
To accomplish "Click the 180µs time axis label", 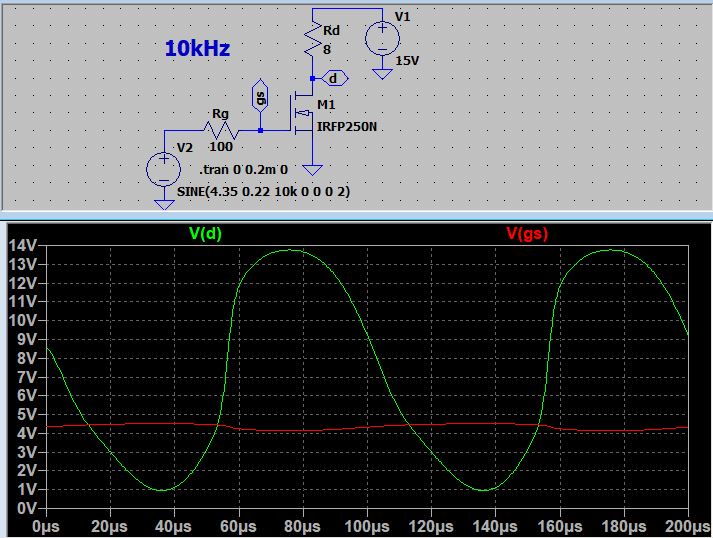I will pyautogui.click(x=623, y=527).
